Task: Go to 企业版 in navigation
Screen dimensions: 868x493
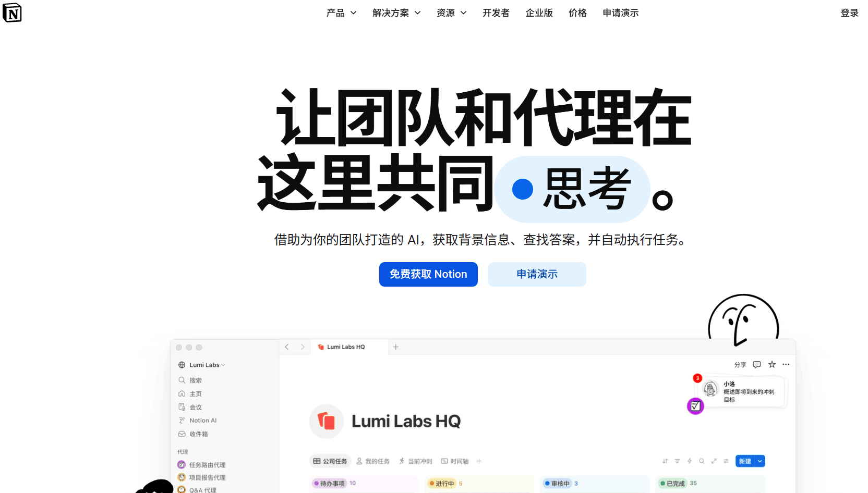Action: [x=539, y=13]
